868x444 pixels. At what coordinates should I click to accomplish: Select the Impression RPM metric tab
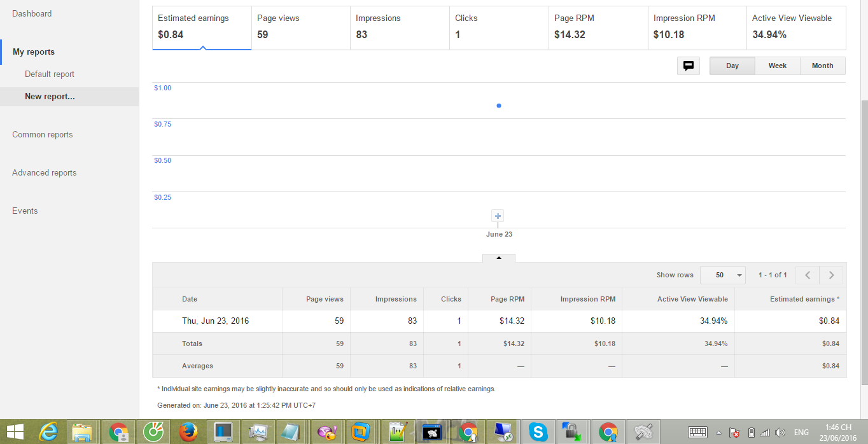pyautogui.click(x=697, y=27)
